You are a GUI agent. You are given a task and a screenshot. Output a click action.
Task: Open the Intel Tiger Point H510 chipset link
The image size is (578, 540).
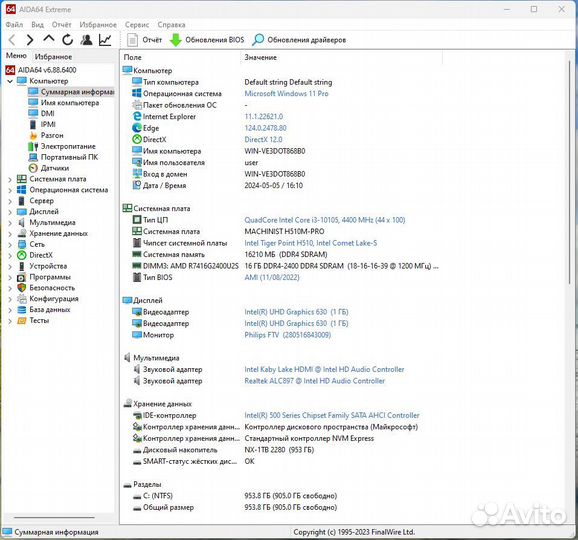point(310,243)
